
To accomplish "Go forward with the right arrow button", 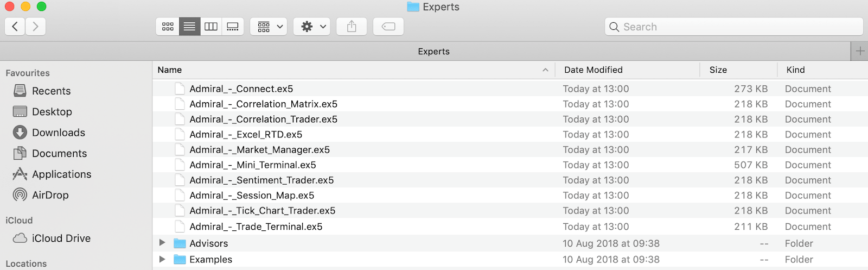I will [x=35, y=26].
